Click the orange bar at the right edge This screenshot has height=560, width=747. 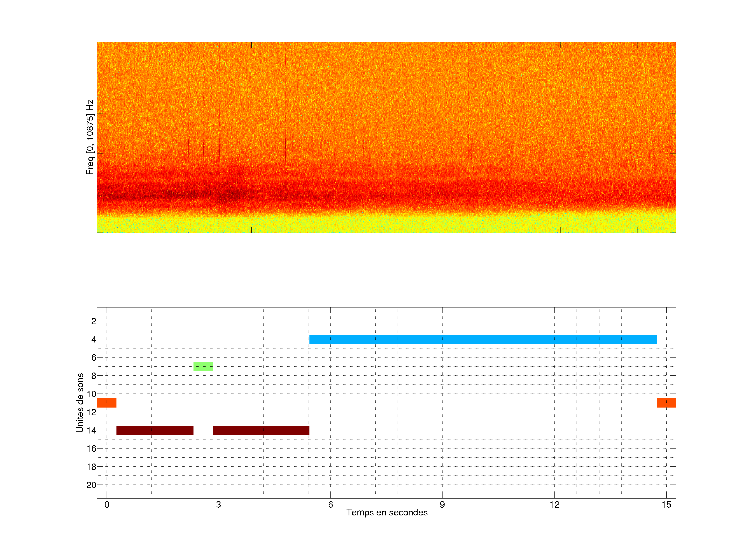click(x=666, y=403)
